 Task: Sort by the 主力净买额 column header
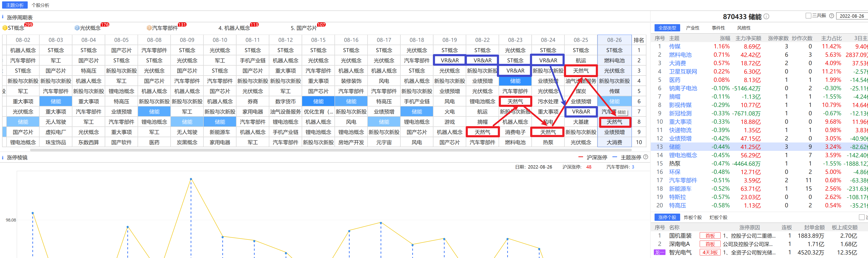click(748, 38)
